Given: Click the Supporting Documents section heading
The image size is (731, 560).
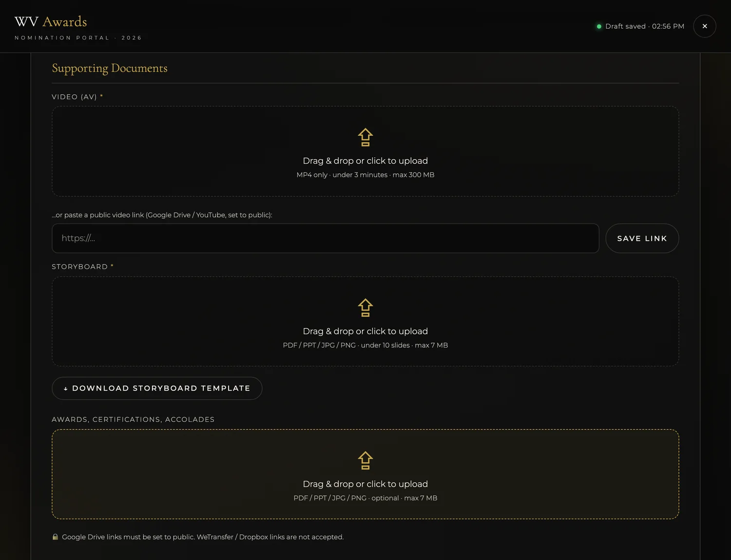Looking at the screenshot, I should point(110,68).
